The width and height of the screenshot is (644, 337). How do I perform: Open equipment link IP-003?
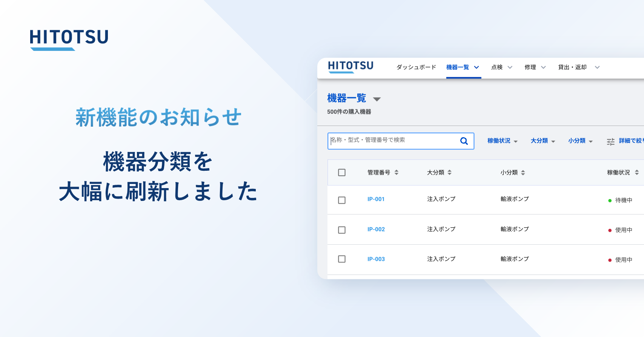tap(376, 259)
